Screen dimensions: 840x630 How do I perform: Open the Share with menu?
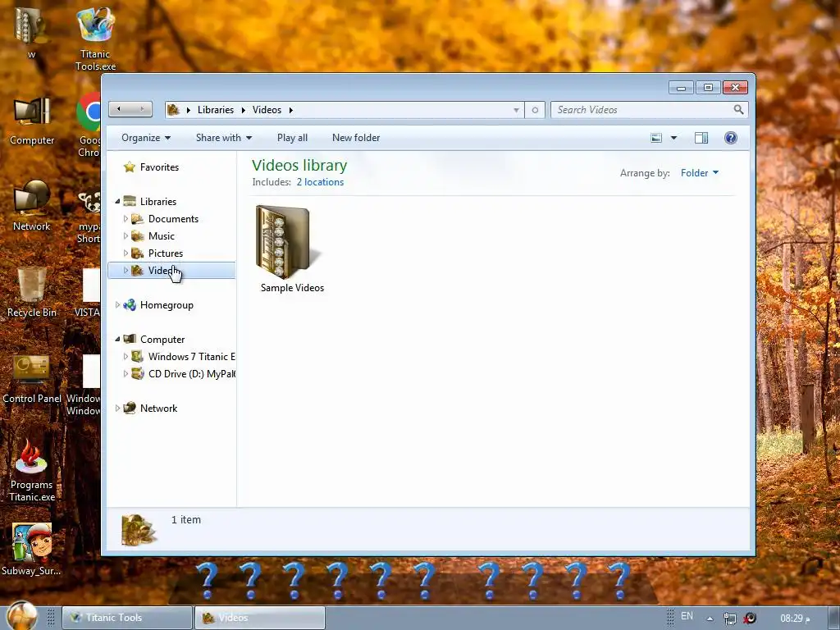224,138
